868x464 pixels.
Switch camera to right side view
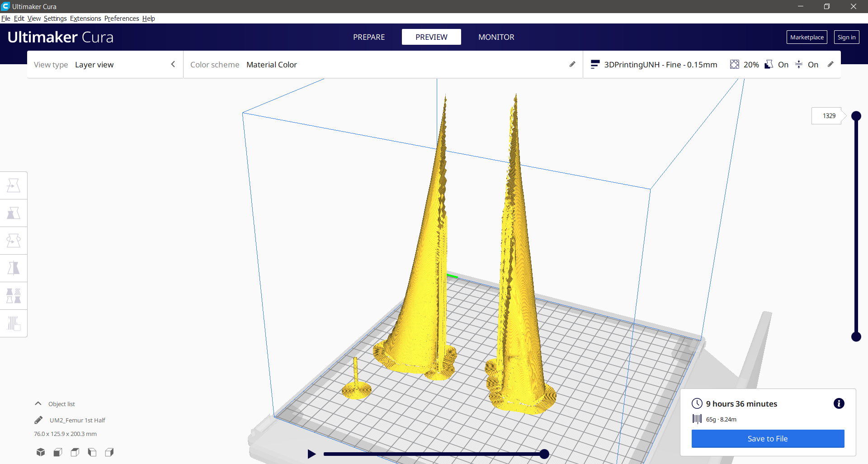pos(109,452)
